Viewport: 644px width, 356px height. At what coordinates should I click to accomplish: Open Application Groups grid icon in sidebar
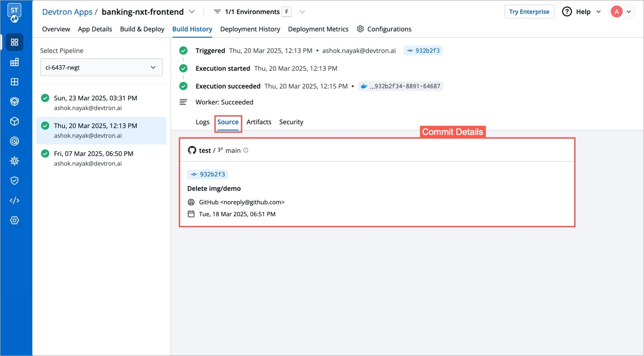coord(14,62)
